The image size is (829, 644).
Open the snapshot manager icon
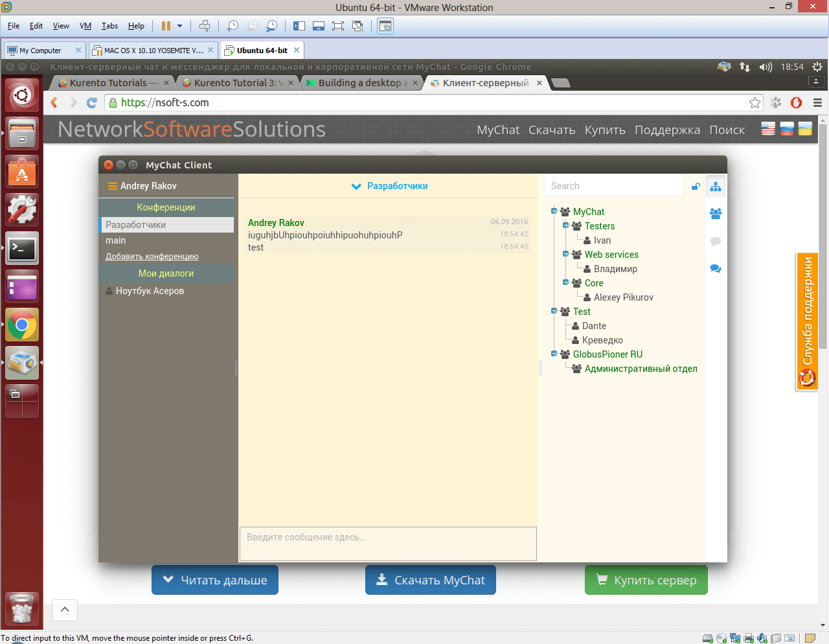pos(272,26)
